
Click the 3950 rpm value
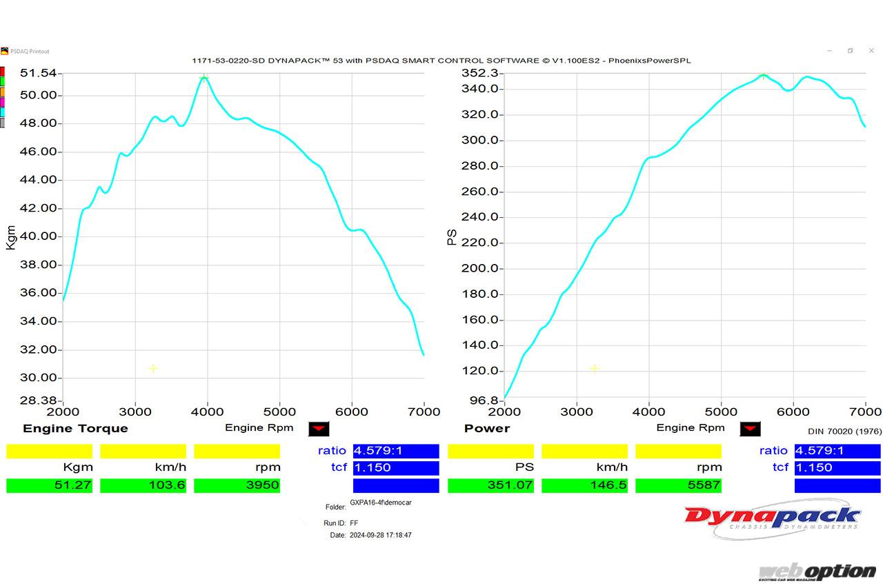pos(237,485)
